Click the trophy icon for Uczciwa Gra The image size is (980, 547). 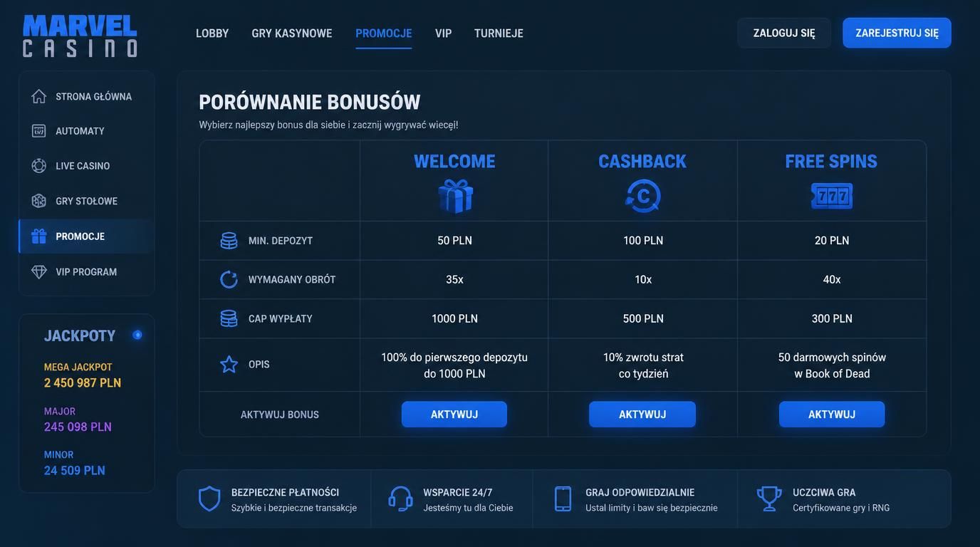[x=769, y=499]
